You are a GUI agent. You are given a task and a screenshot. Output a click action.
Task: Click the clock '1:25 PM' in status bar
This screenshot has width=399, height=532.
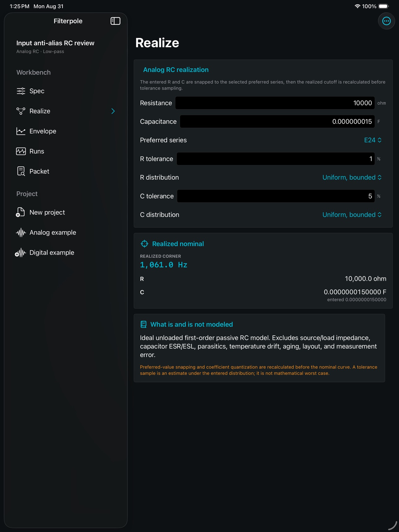pyautogui.click(x=19, y=6)
